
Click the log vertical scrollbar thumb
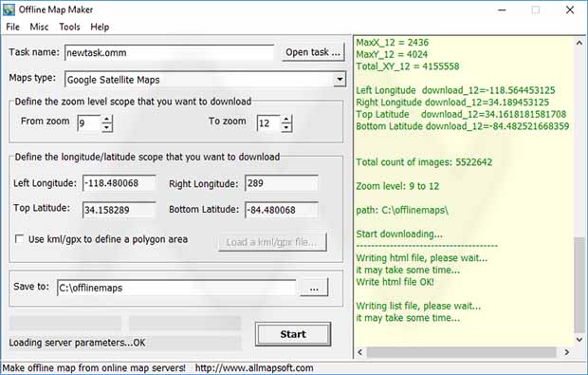pos(579,285)
